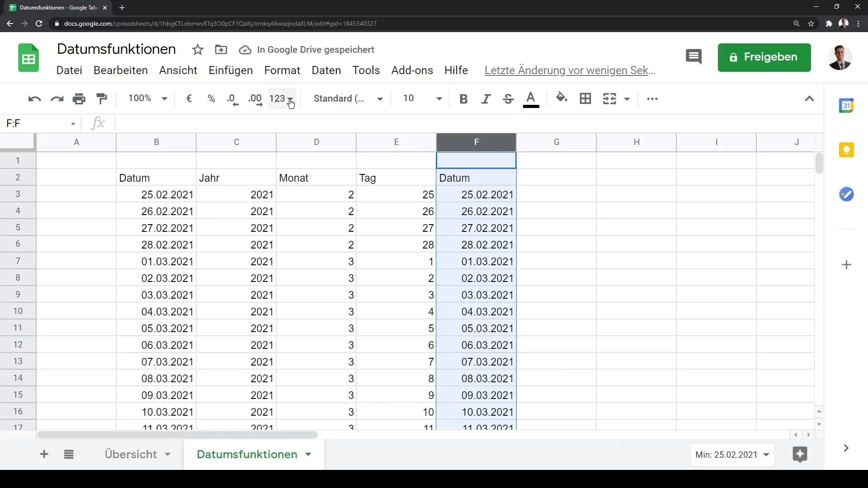Open Google Tasks side panel
The height and width of the screenshot is (488, 868).
(846, 194)
